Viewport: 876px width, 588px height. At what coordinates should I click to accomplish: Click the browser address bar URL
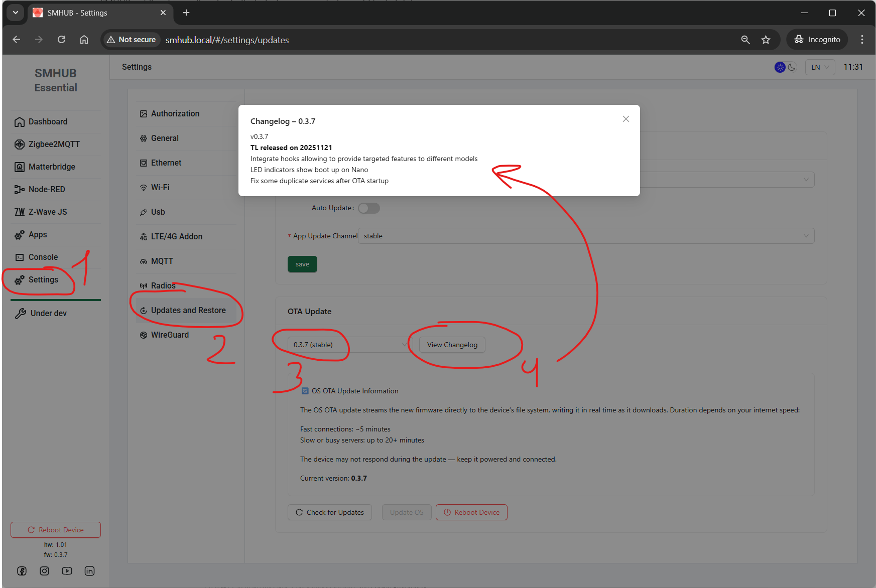pyautogui.click(x=227, y=40)
